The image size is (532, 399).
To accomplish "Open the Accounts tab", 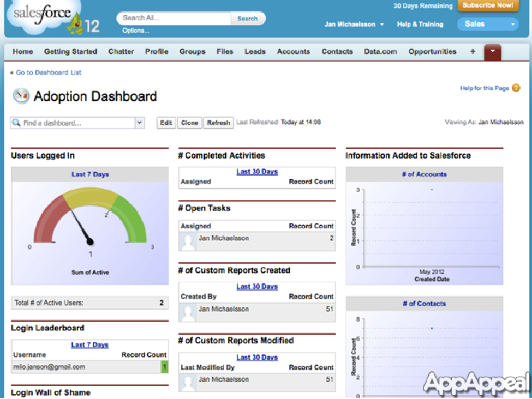I will tap(294, 52).
